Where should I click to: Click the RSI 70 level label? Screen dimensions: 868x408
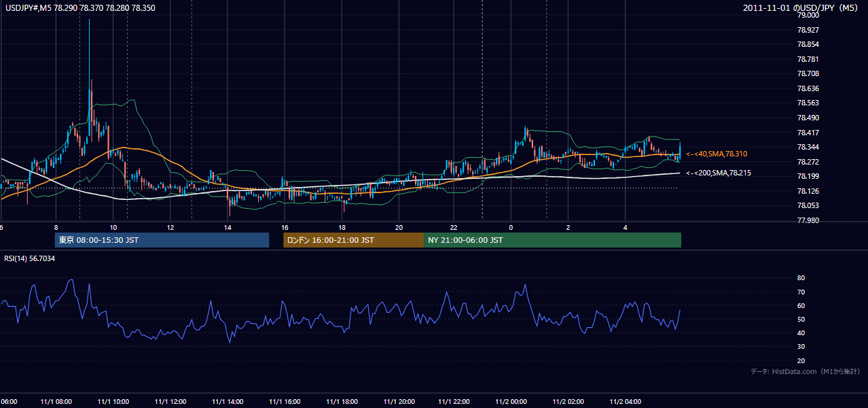[x=801, y=292]
